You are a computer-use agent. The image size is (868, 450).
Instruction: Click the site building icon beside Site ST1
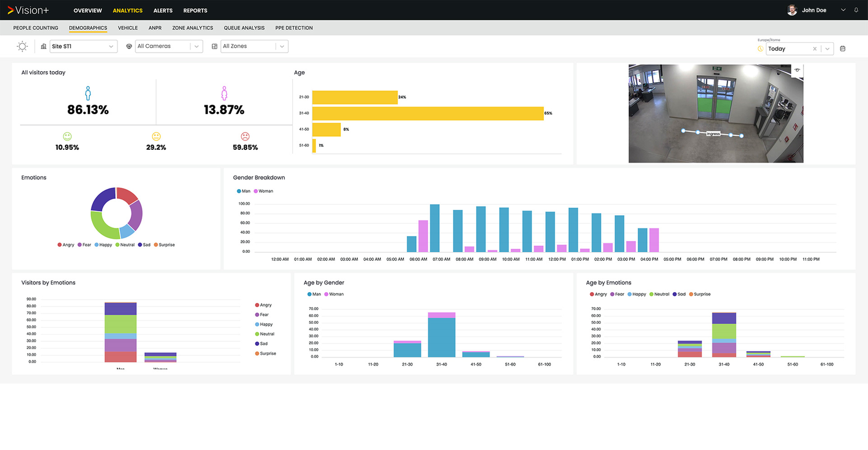pos(43,46)
